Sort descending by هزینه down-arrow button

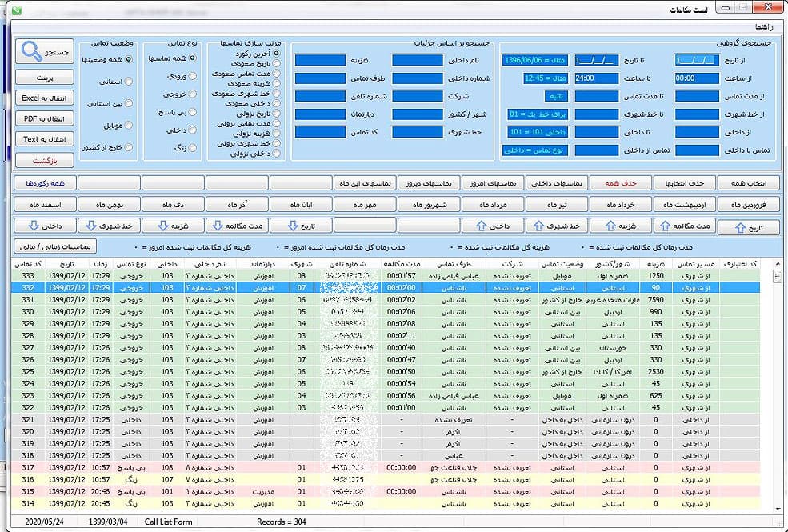coord(173,226)
